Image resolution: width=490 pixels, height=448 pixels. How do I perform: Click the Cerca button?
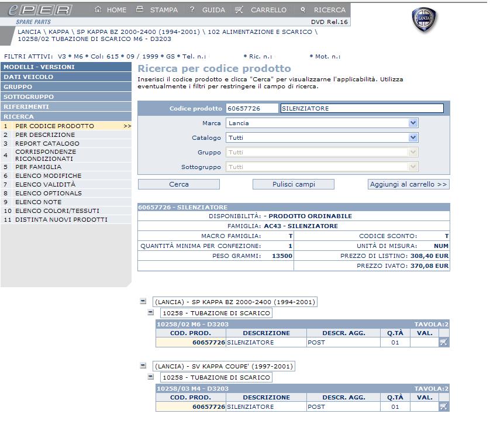(x=179, y=184)
